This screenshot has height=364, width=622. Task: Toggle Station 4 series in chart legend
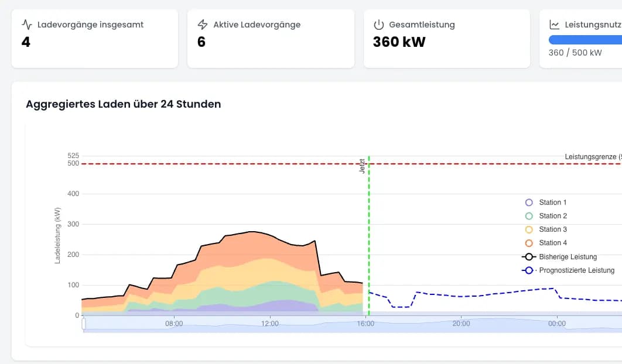[x=546, y=243]
